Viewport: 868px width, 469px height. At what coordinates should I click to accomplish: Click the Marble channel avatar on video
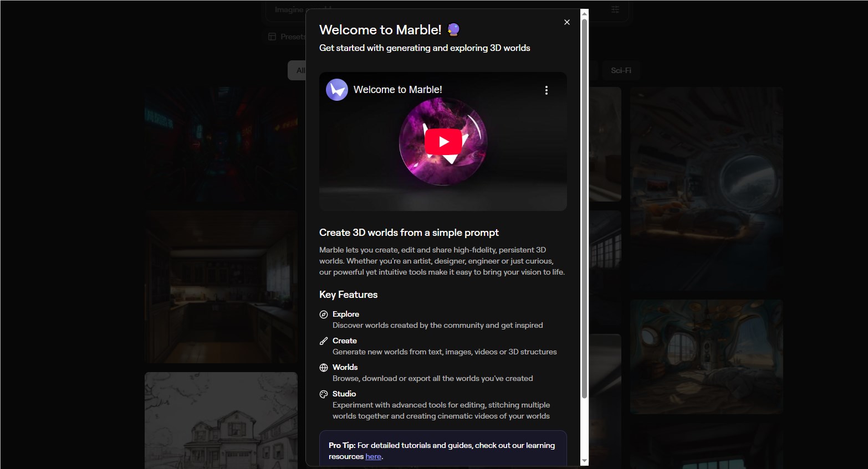(336, 90)
